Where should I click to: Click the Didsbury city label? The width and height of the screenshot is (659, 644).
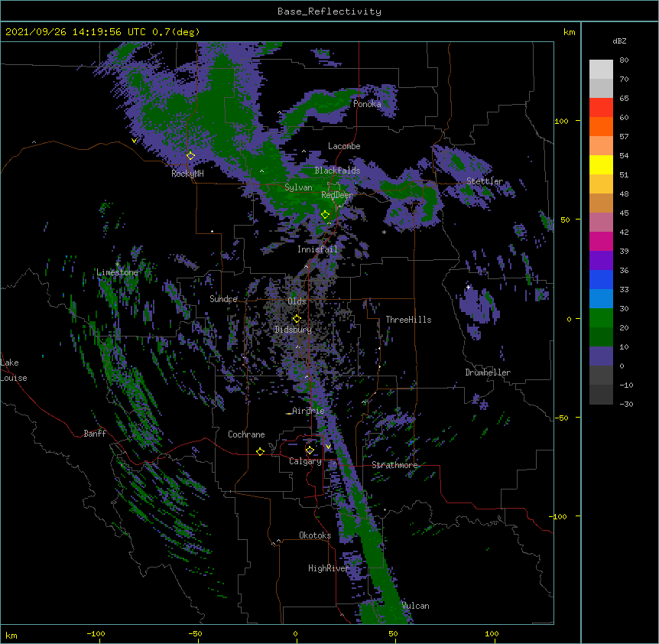(293, 330)
